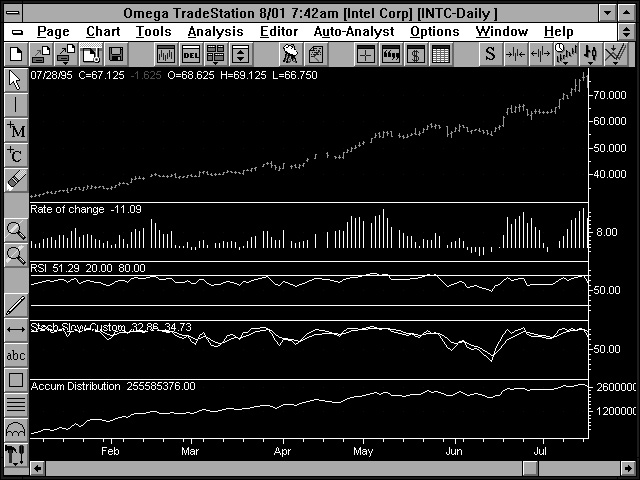Select the rectangle drawing tool
The width and height of the screenshot is (640, 480).
pyautogui.click(x=15, y=380)
